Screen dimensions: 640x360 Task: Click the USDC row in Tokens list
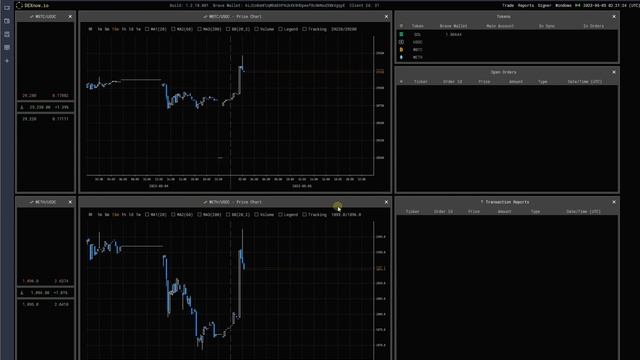507,42
